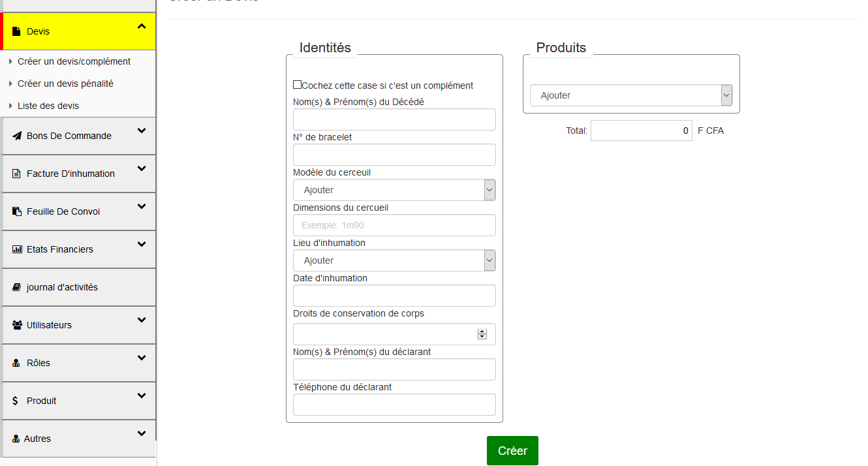The width and height of the screenshot is (868, 466).
Task: Open the Modèle du cerceuil dropdown
Action: [394, 190]
